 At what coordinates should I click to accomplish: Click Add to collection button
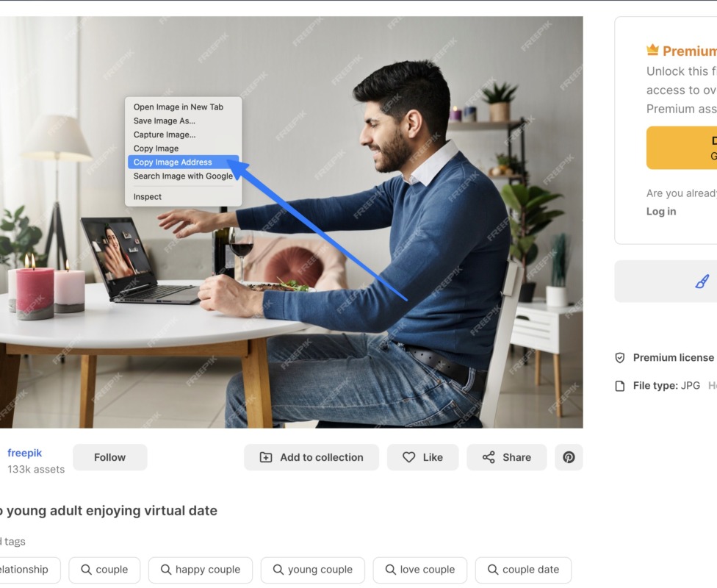point(311,457)
